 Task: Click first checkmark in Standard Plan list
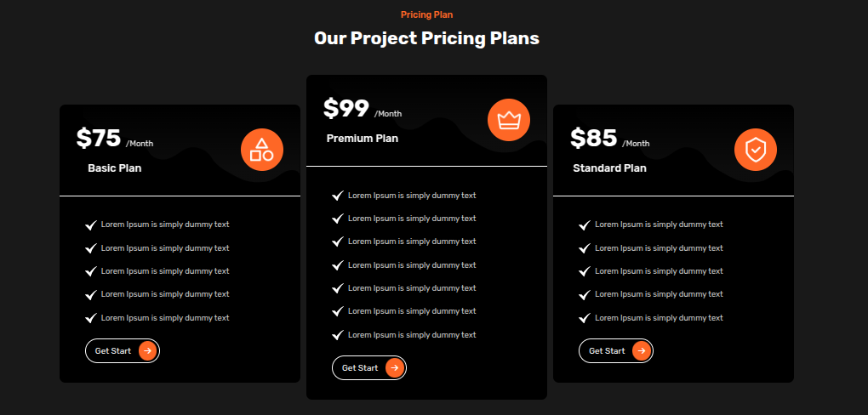coord(585,225)
